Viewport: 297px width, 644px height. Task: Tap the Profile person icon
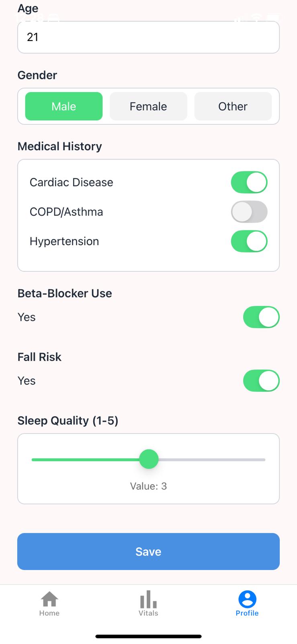coord(247,599)
